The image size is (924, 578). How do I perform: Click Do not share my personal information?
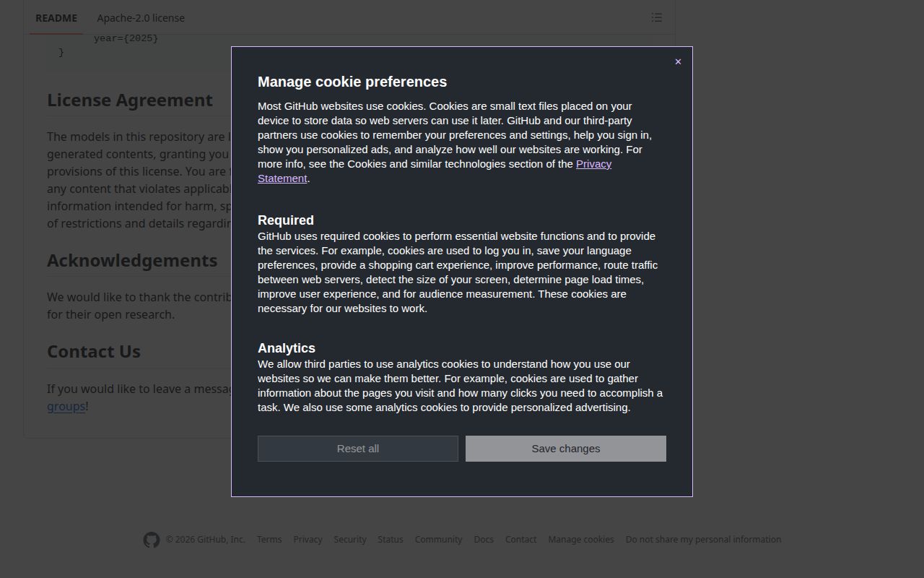(x=703, y=540)
